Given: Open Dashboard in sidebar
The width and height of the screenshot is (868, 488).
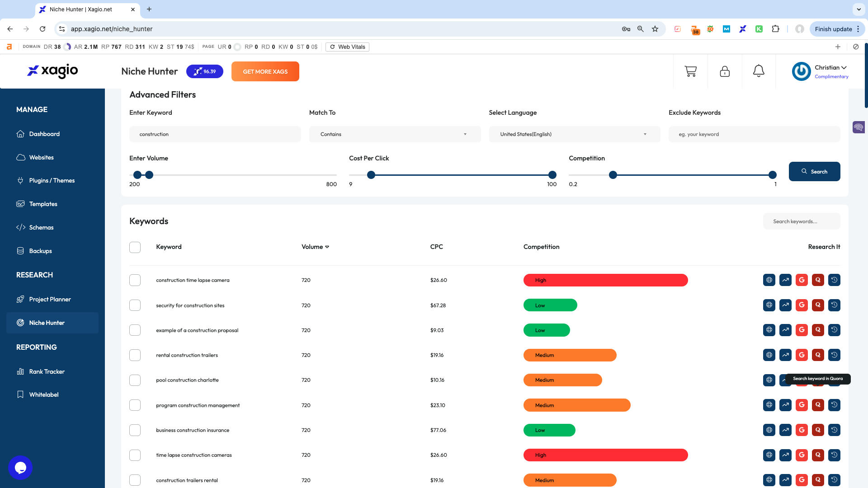Looking at the screenshot, I should click(44, 134).
